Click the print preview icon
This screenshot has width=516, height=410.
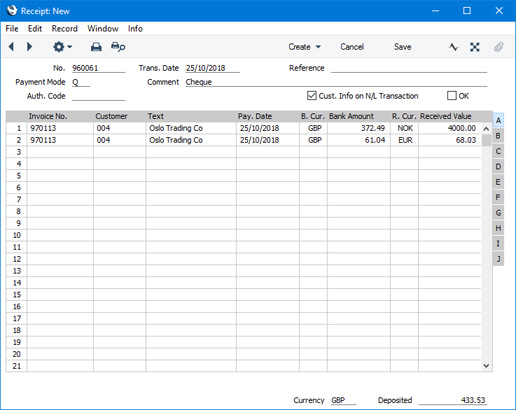pos(118,47)
